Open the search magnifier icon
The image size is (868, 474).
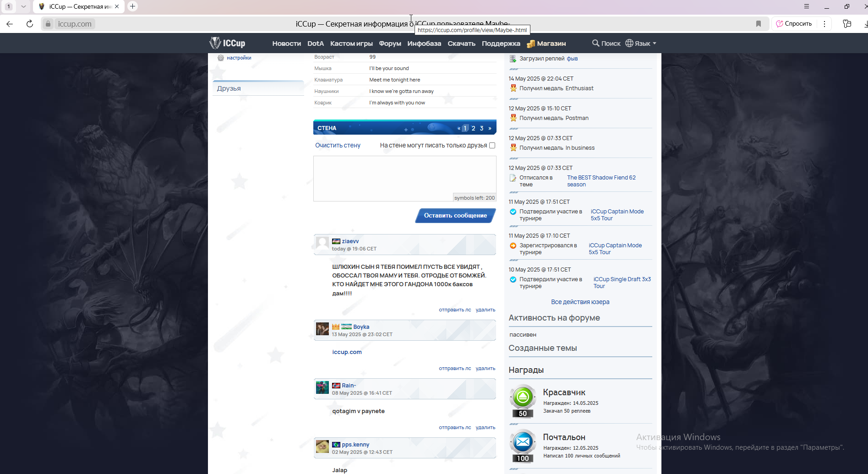coord(595,43)
